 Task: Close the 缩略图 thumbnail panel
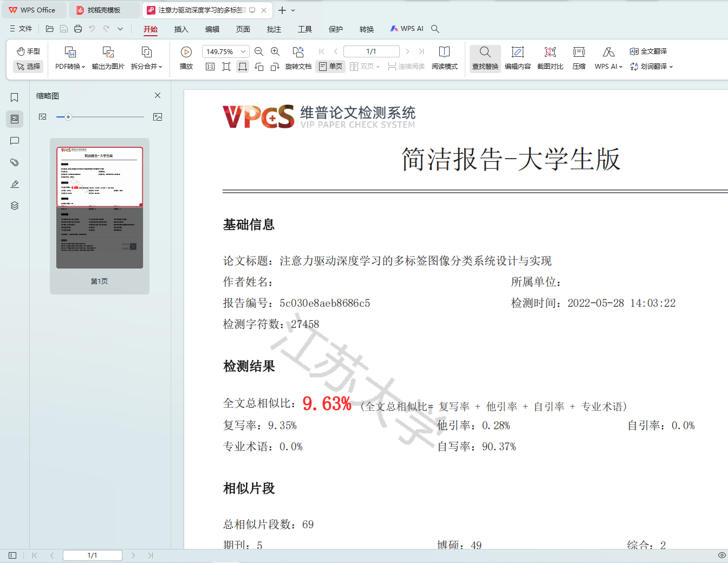click(x=158, y=95)
